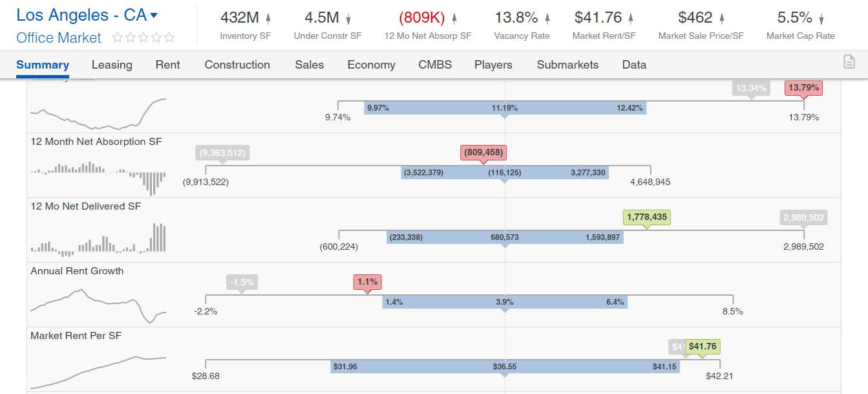This screenshot has width=868, height=394.
Task: Click the (809K) 12 Mo Net Absorp value
Action: coord(421,17)
